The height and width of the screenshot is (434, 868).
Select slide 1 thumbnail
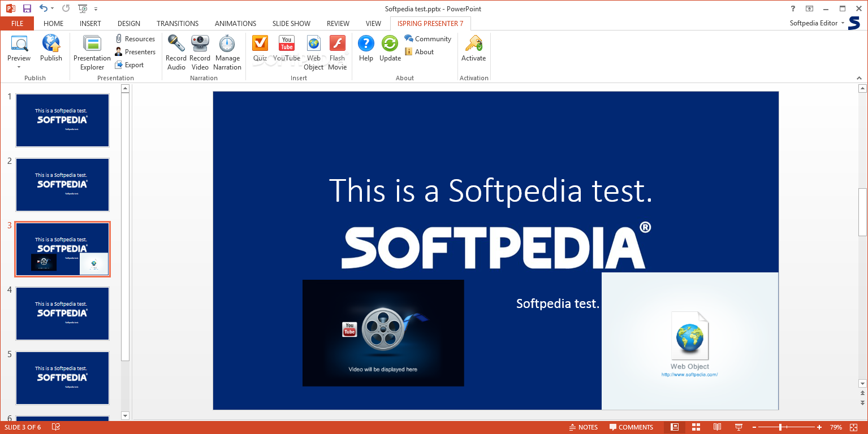[62, 120]
